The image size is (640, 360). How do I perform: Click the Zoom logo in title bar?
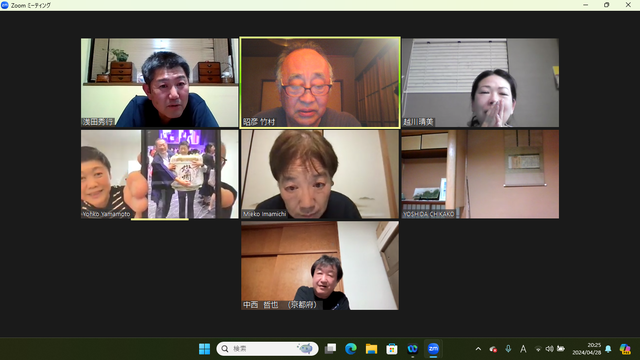tap(5, 5)
